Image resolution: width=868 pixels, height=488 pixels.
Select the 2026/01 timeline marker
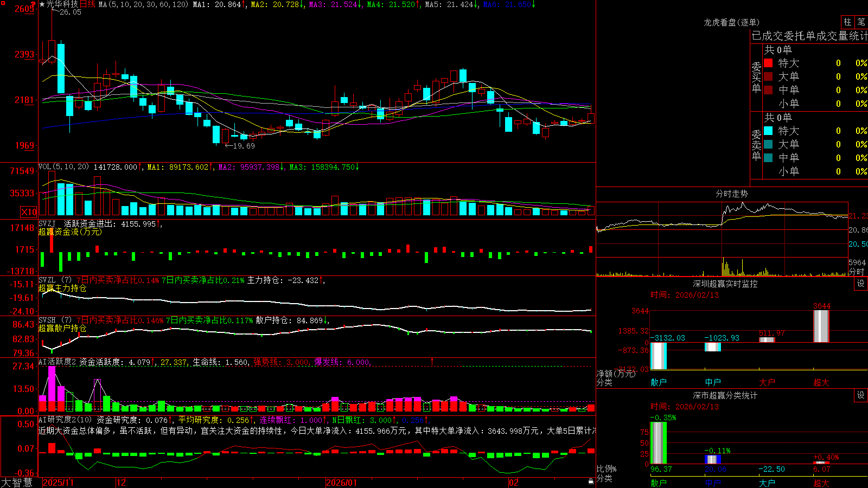[342, 483]
